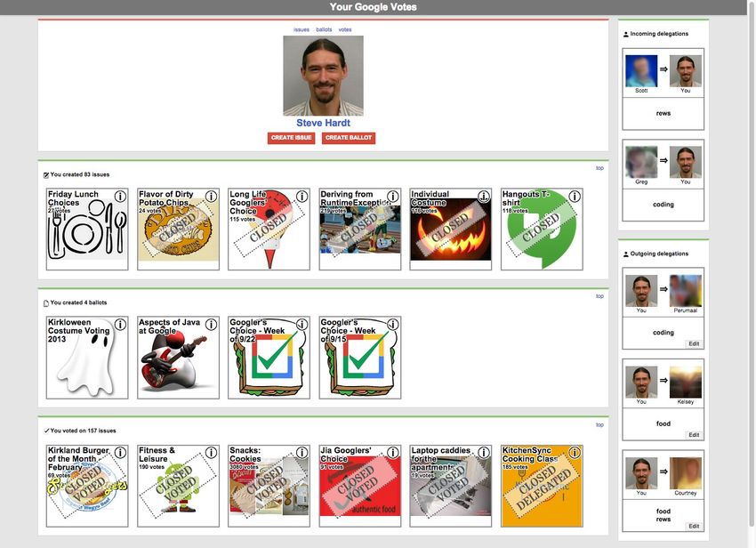
Task: Click Greg's avatar in incoming delegations
Action: (641, 162)
